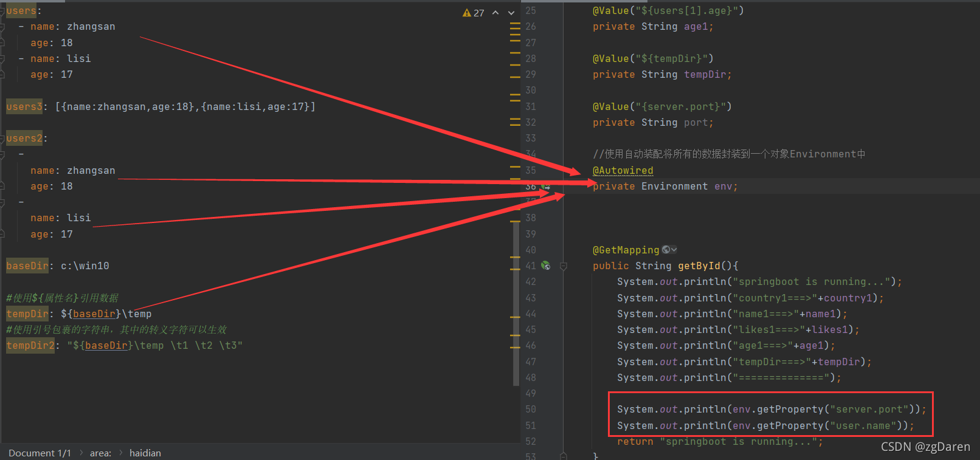Click env.getProperty("user.name") statement
980x460 pixels.
pyautogui.click(x=766, y=425)
